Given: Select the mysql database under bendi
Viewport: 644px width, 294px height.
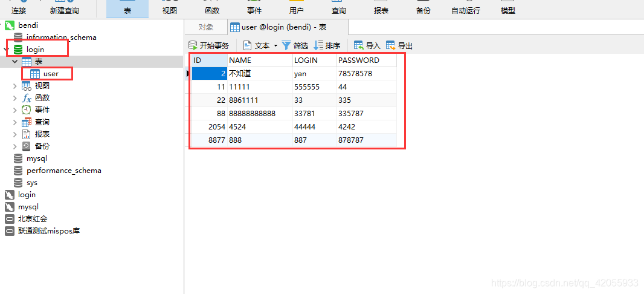Looking at the screenshot, I should point(37,158).
